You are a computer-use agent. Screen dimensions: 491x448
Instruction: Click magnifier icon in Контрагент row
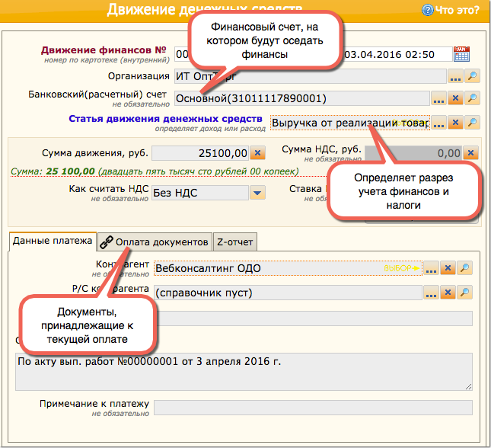[x=465, y=268]
